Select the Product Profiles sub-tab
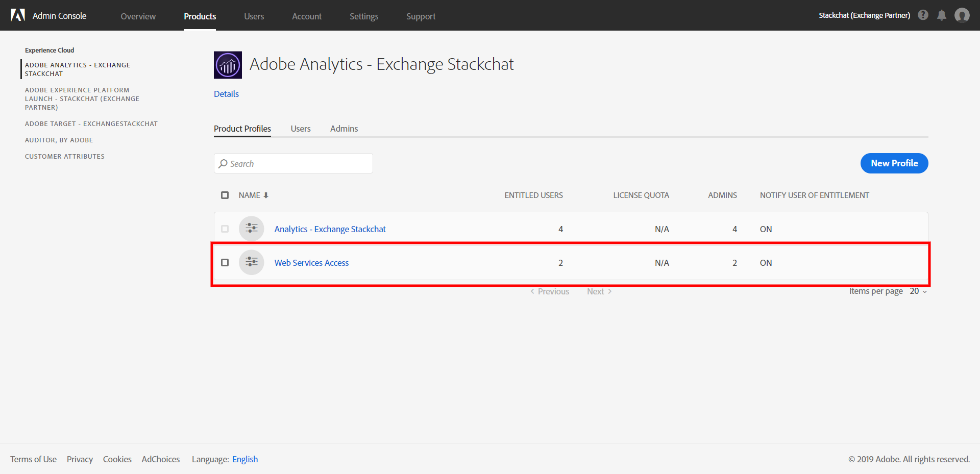 tap(242, 129)
